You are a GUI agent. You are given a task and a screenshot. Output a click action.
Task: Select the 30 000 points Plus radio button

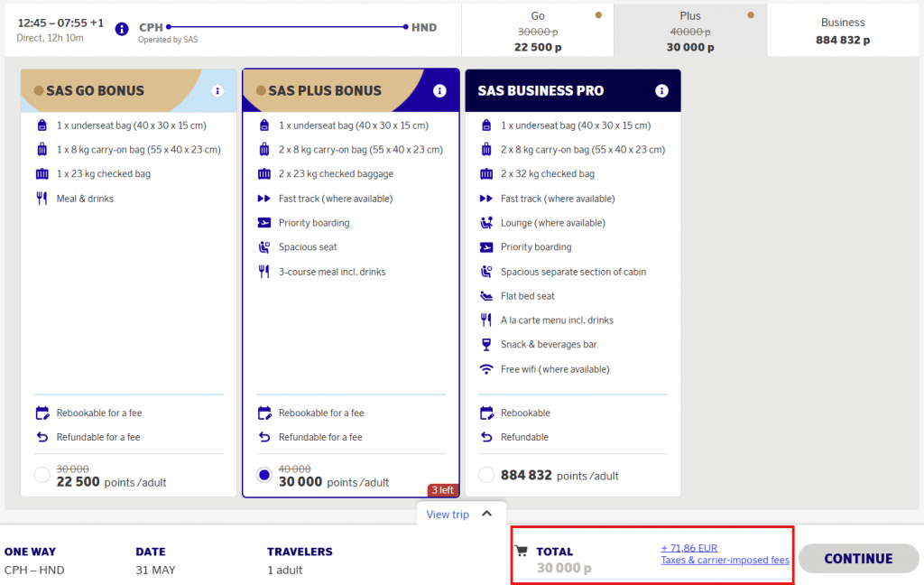pos(263,475)
